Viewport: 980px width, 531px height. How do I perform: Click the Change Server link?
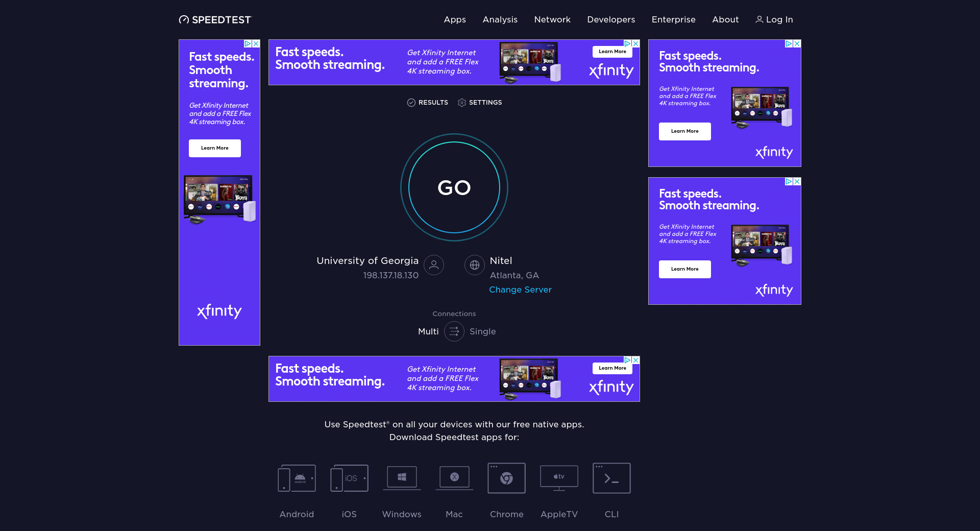coord(520,289)
